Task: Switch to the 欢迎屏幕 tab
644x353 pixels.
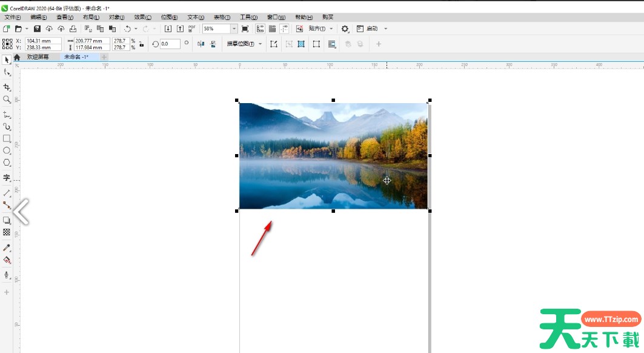Action: coord(38,56)
